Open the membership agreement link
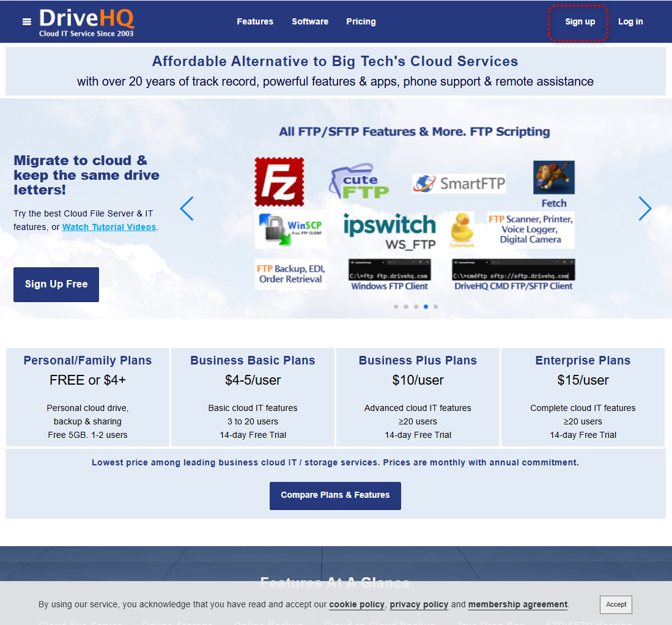 518,604
